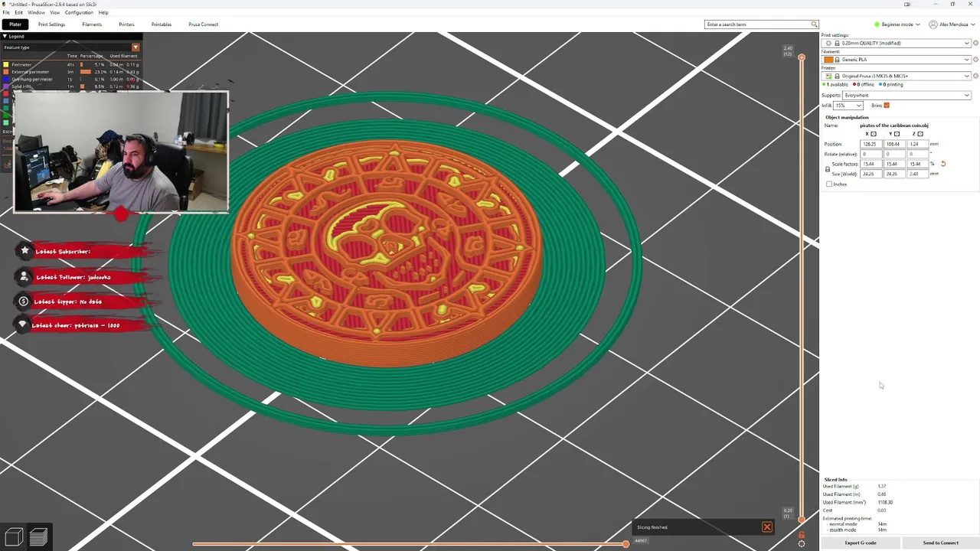Open the Beginner mode dropdown

point(899,24)
